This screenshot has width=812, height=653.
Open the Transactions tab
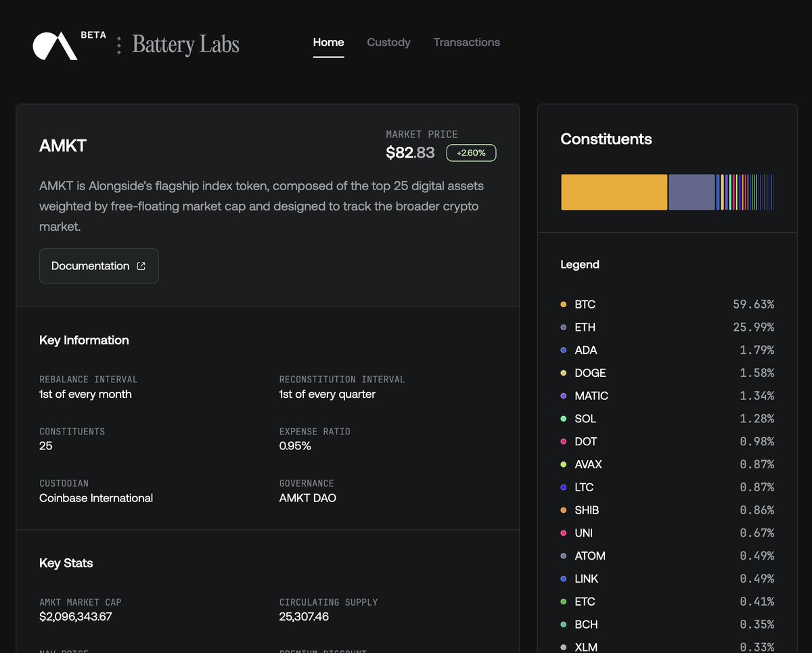point(466,42)
